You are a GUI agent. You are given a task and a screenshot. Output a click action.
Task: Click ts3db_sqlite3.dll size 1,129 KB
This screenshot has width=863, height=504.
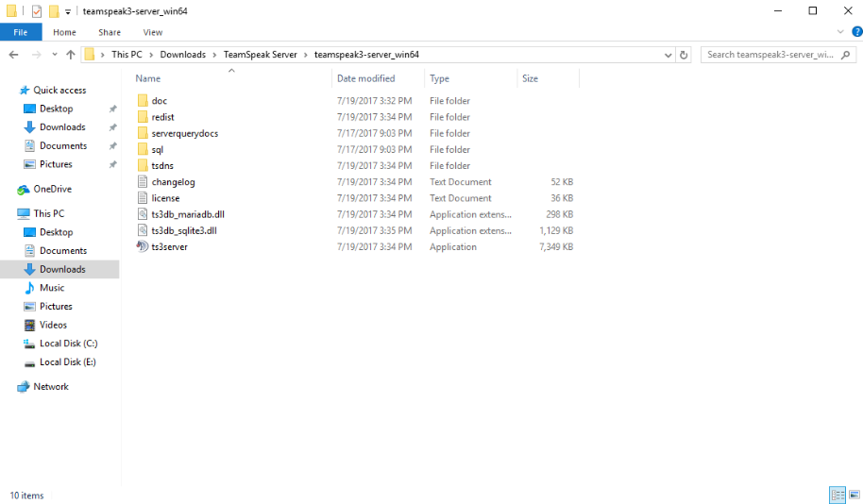pyautogui.click(x=556, y=230)
